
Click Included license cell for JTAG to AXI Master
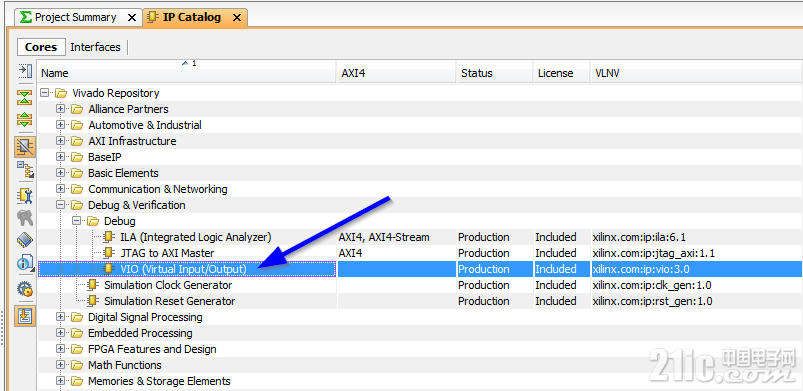556,253
